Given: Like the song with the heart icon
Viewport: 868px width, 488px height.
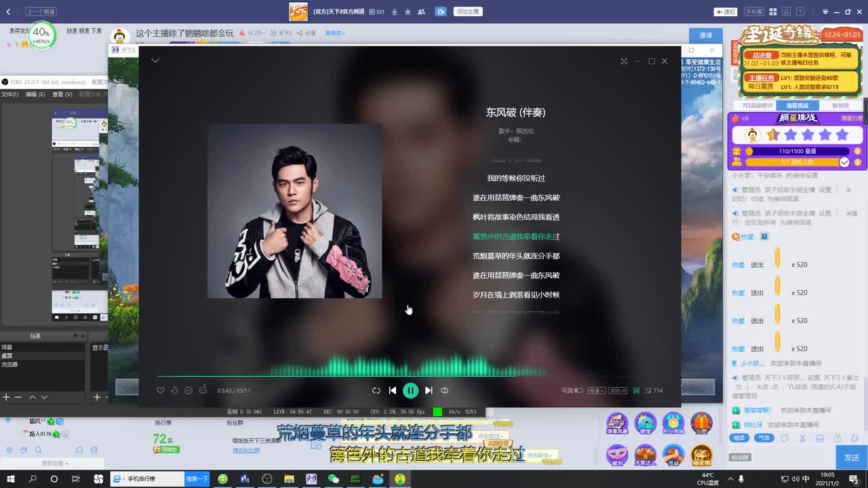Looking at the screenshot, I should point(161,390).
